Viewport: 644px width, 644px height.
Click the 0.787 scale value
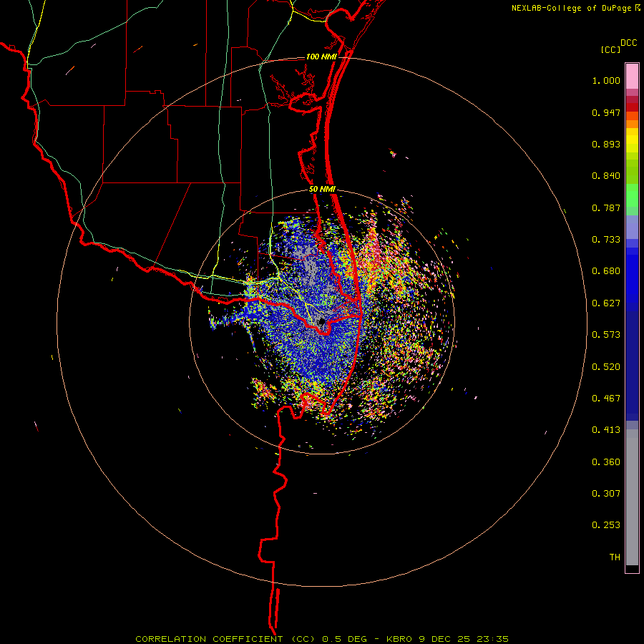pos(606,208)
